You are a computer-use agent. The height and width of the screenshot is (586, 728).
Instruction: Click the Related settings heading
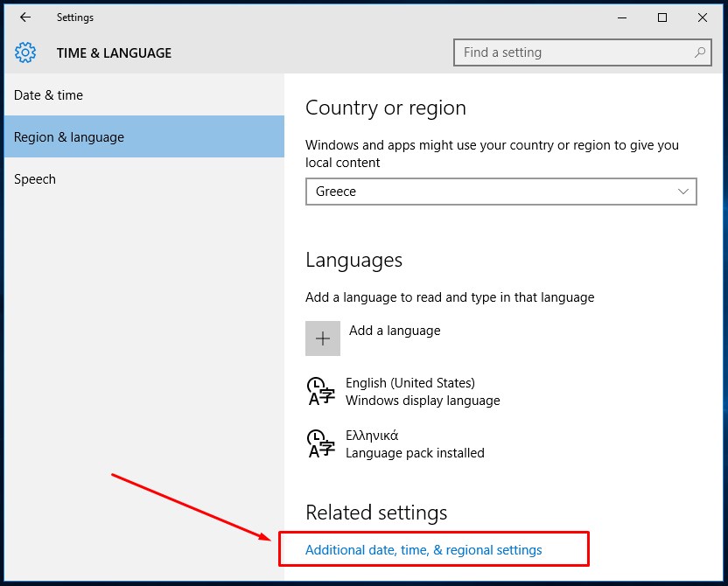pos(376,513)
